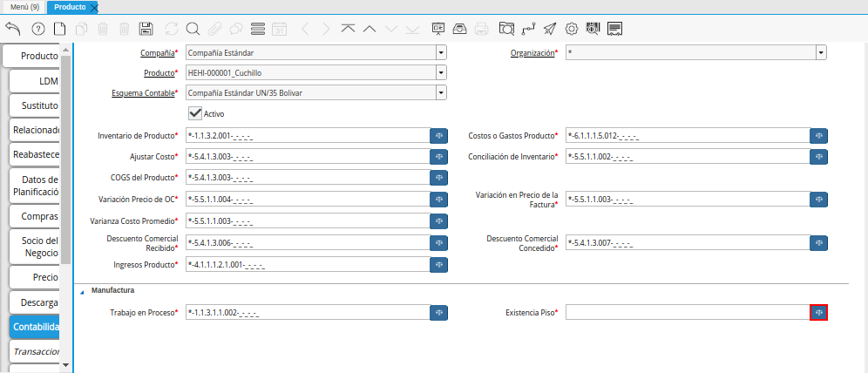This screenshot has width=868, height=373.
Task: Open the Precio sidebar tab
Action: coord(34,277)
